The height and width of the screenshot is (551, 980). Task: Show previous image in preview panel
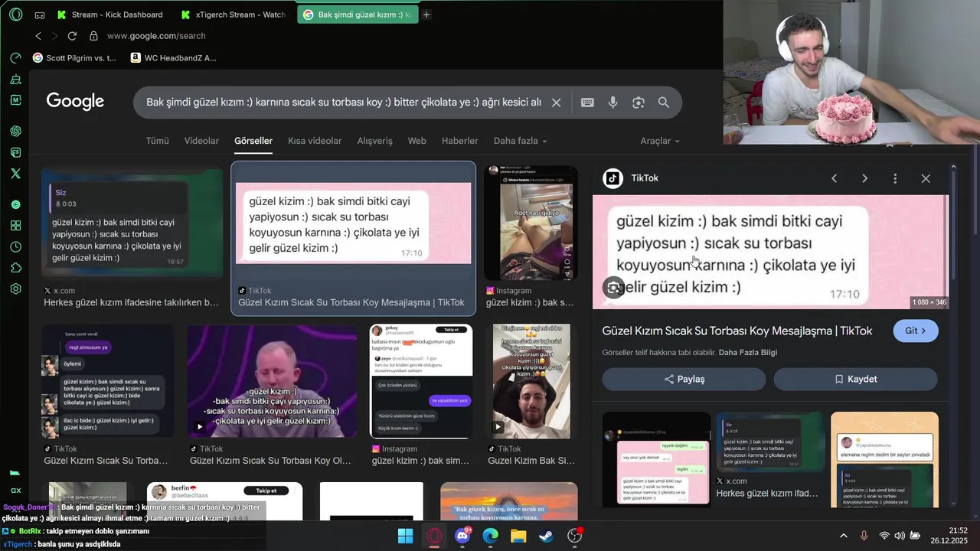click(x=834, y=178)
